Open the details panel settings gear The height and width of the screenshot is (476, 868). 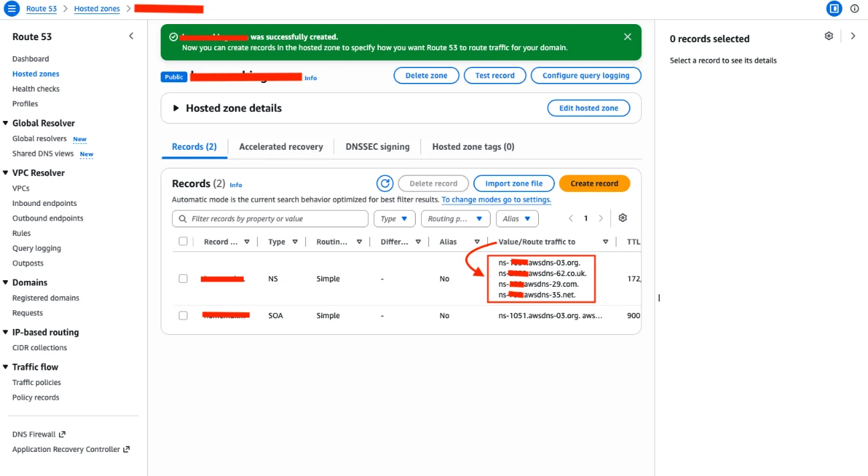tap(829, 36)
